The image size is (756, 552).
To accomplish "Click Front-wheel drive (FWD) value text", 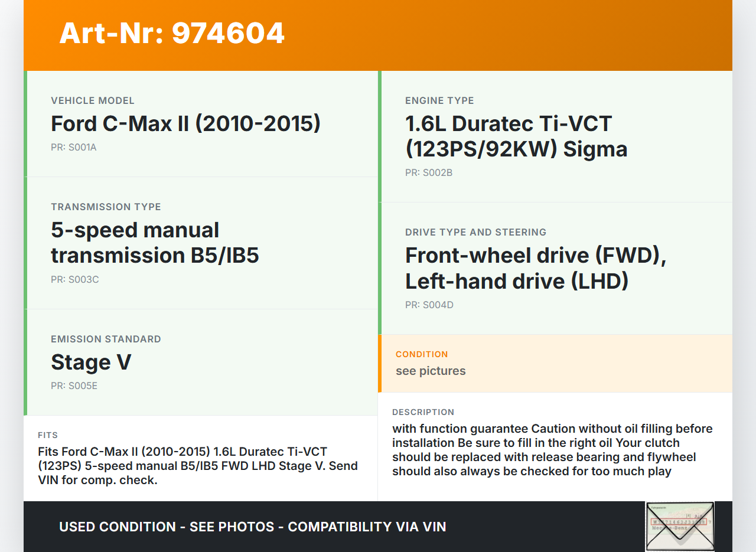I will tap(536, 268).
